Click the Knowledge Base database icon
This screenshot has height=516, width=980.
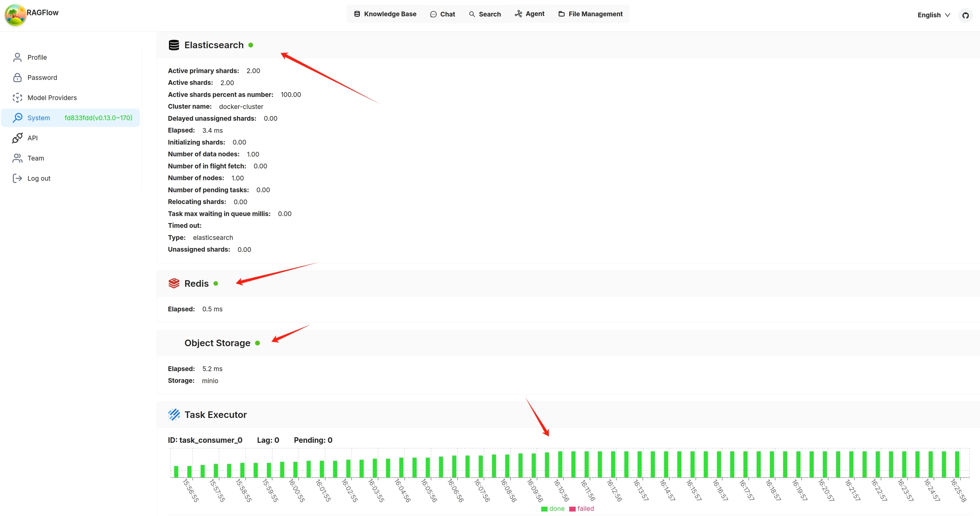tap(357, 14)
